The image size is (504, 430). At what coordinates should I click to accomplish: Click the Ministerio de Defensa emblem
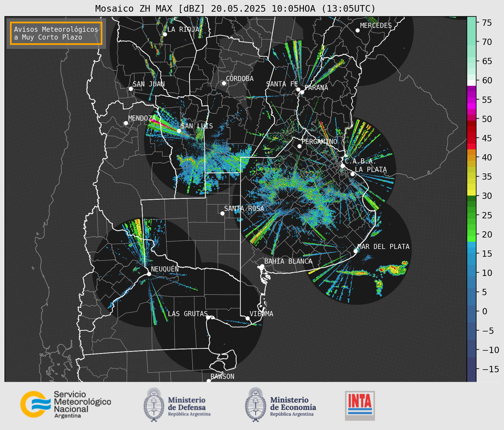154,405
